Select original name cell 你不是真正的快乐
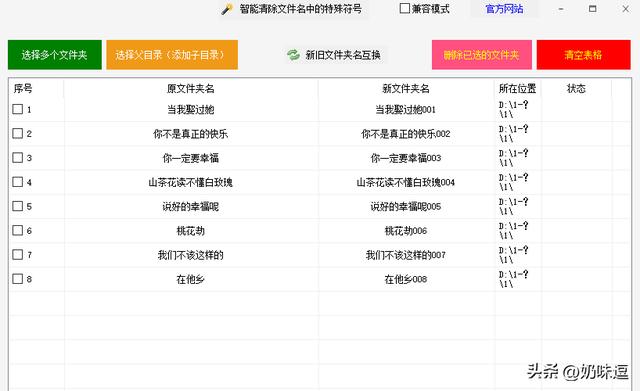The width and height of the screenshot is (640, 391). coord(191,134)
